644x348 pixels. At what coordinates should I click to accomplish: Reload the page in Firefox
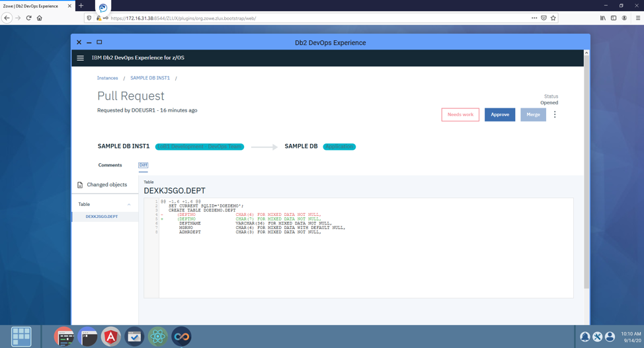pos(28,18)
